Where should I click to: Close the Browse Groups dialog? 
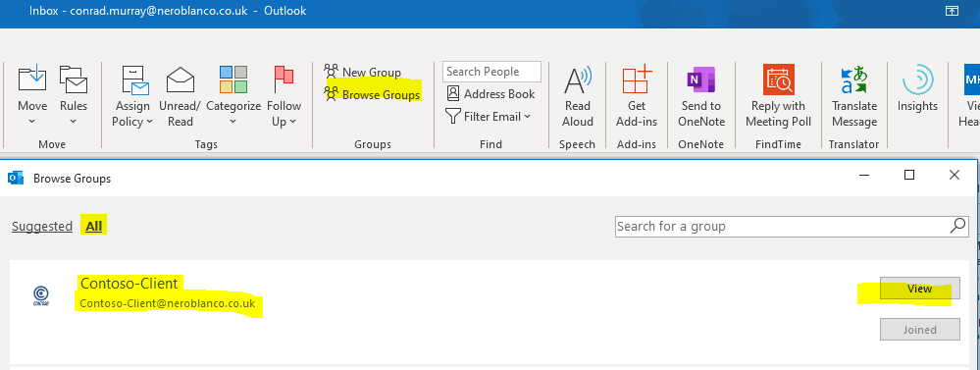[x=954, y=175]
